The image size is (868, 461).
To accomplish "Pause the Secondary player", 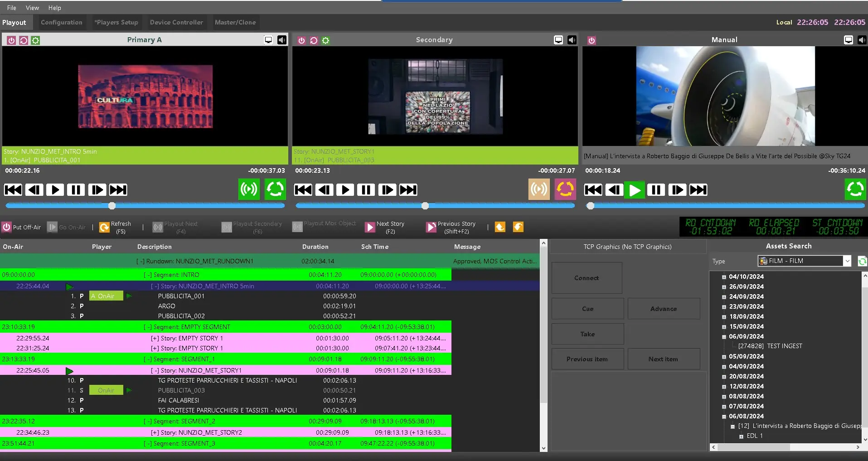I will click(x=366, y=189).
